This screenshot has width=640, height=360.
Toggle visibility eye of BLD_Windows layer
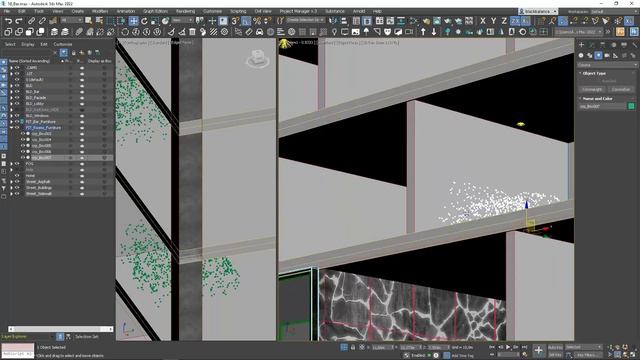tap(17, 116)
